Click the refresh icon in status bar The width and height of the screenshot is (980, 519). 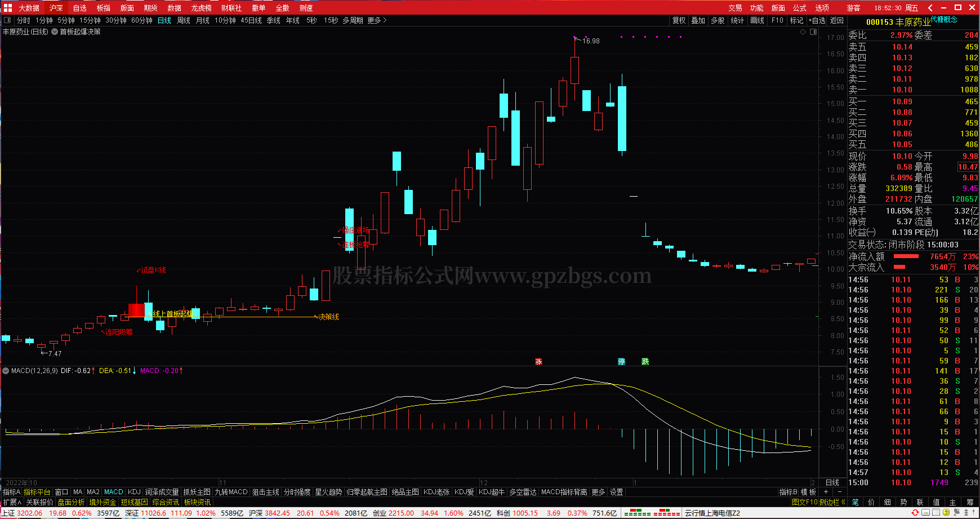click(x=915, y=513)
